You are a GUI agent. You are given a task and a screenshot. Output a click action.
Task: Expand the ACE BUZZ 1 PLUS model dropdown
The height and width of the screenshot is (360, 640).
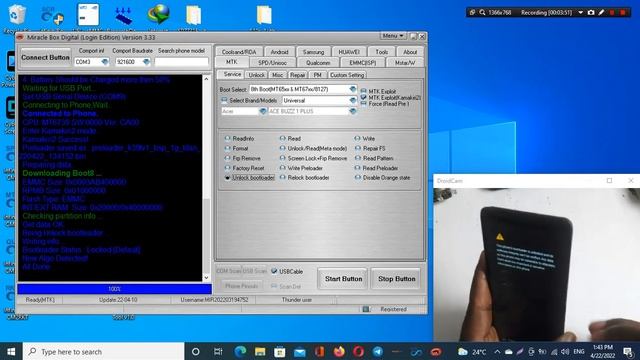tap(353, 111)
